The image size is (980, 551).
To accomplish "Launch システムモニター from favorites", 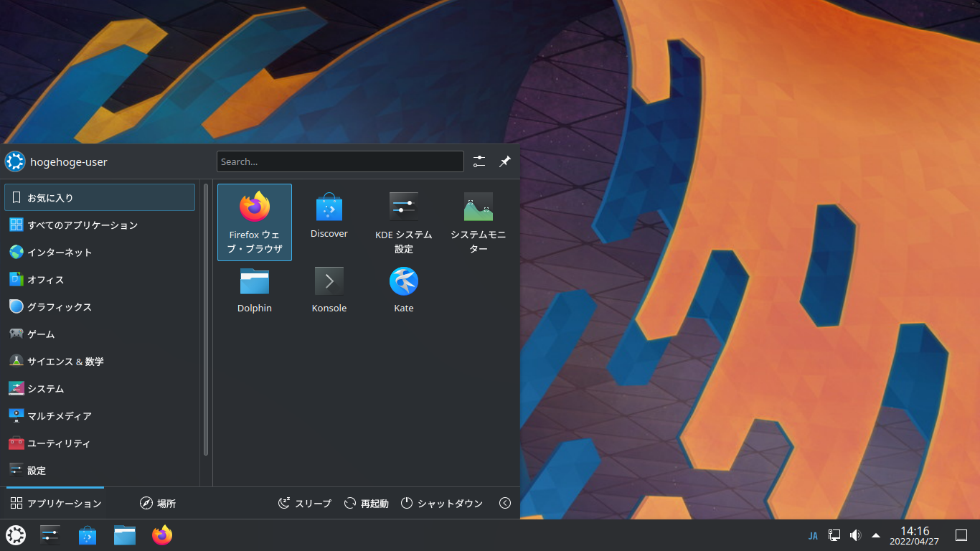I will [x=479, y=222].
